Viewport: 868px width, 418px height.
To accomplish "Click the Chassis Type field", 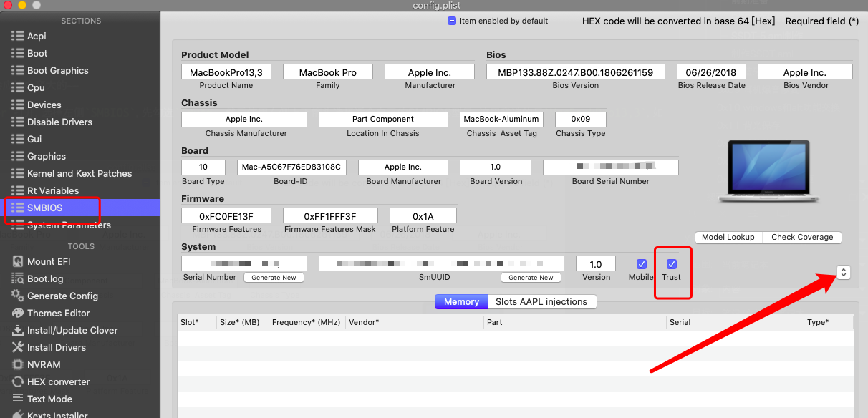I will click(x=580, y=120).
